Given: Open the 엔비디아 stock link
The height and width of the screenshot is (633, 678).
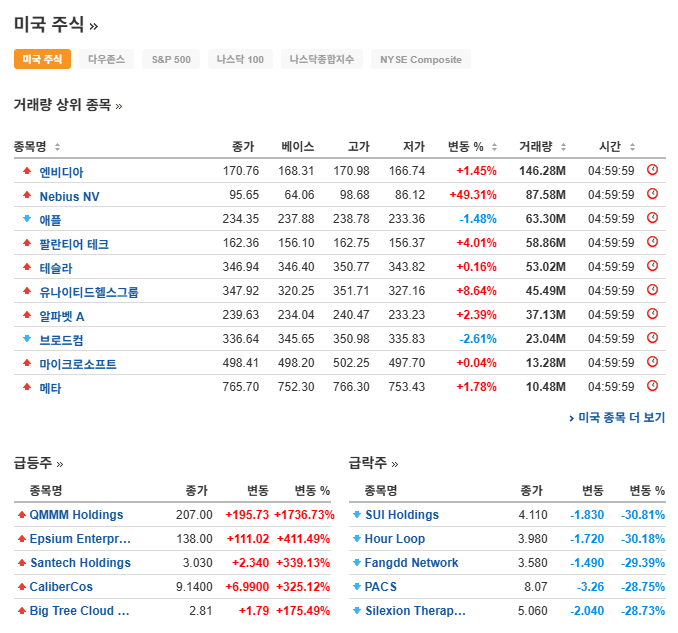Looking at the screenshot, I should tap(61, 172).
